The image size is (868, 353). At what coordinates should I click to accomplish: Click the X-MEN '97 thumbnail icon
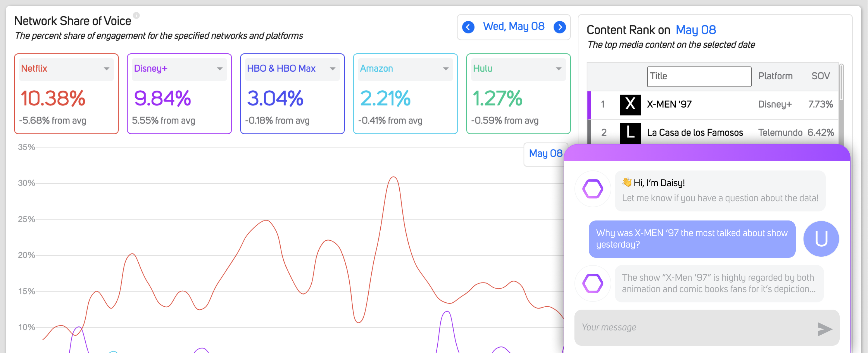pos(630,105)
